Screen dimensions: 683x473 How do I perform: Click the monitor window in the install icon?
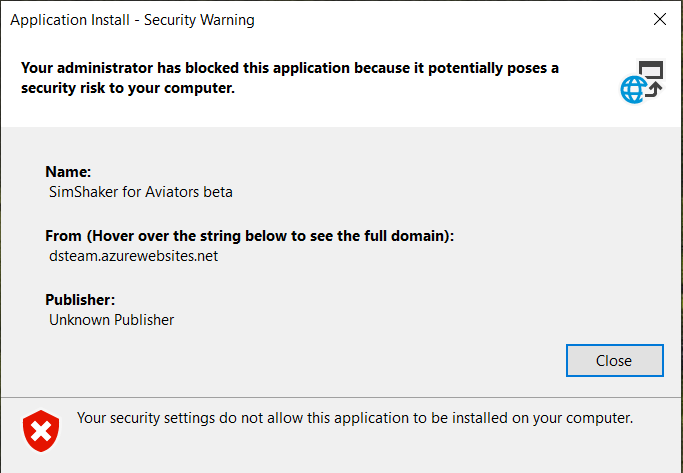651,70
